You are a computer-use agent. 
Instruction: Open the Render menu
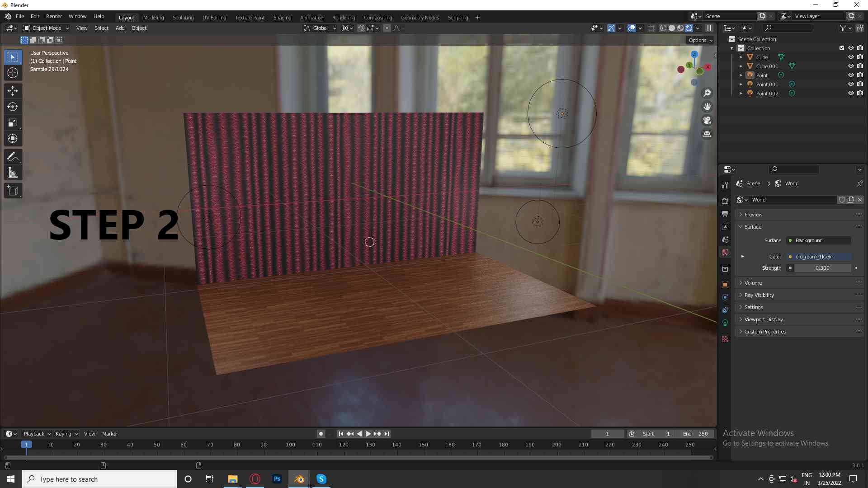coord(54,16)
